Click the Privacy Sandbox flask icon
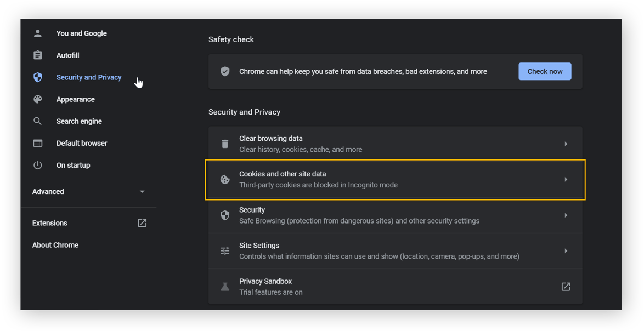Image resolution: width=644 pixels, height=331 pixels. pos(225,287)
